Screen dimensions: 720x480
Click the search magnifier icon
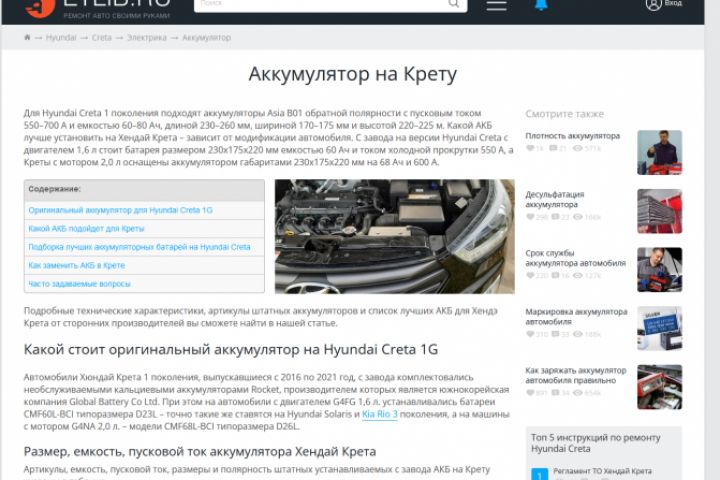pyautogui.click(x=453, y=4)
